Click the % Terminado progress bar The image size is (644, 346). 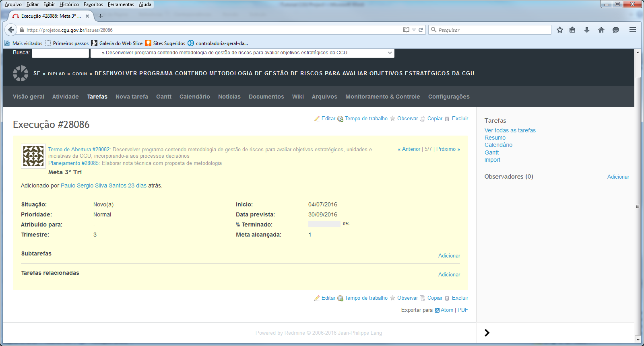(x=324, y=224)
